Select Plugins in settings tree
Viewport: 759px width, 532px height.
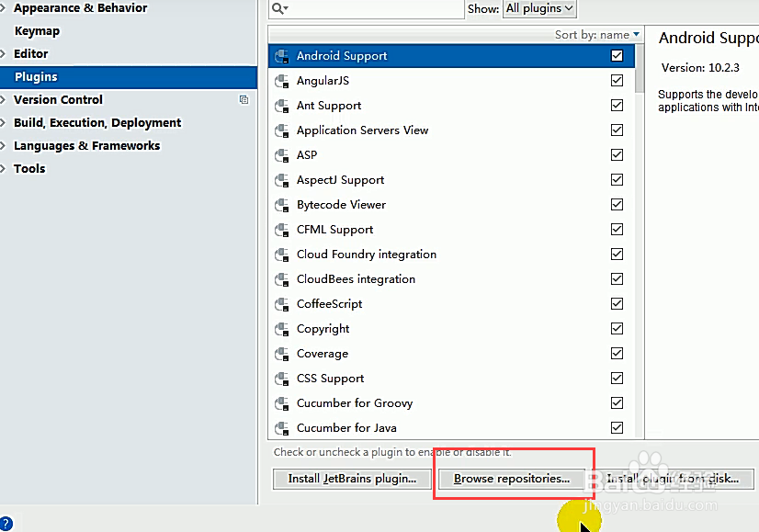pos(129,77)
